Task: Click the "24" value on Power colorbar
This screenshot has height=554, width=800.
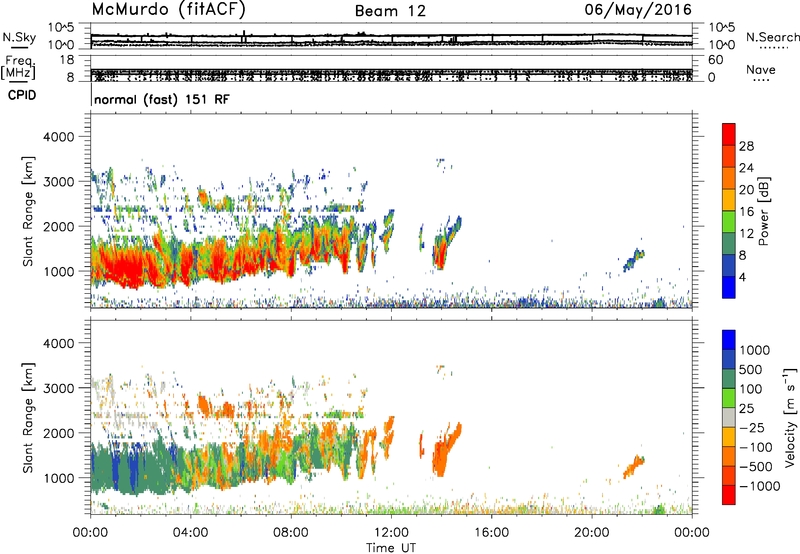Action: 746,168
